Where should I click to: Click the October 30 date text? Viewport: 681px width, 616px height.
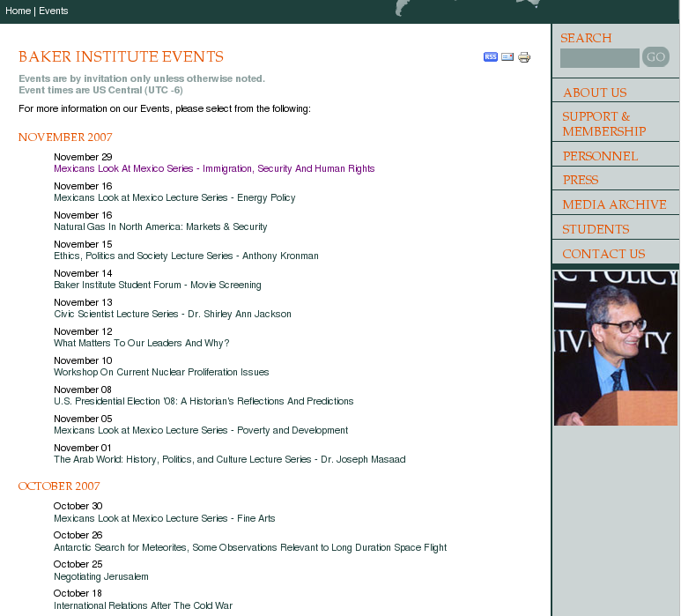[x=78, y=506]
